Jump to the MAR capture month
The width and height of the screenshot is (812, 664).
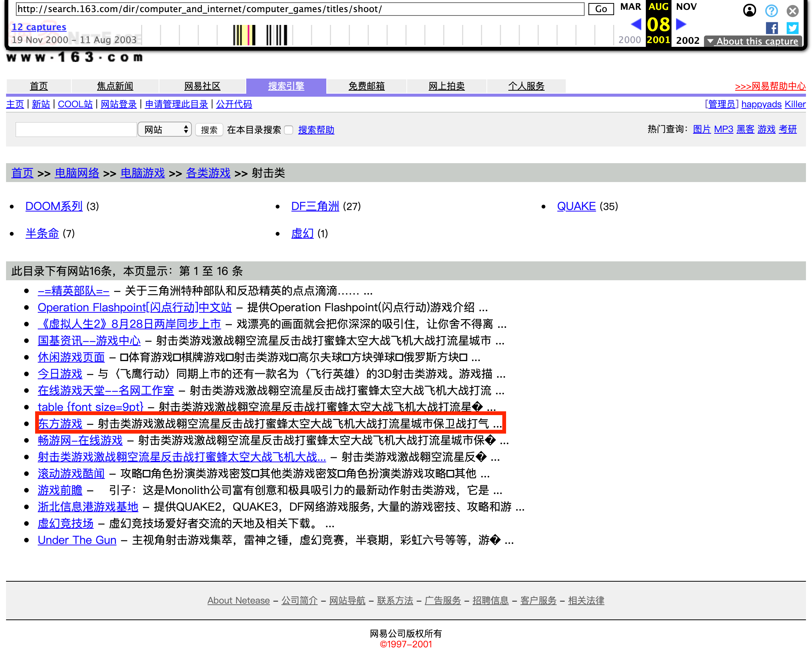click(x=630, y=6)
